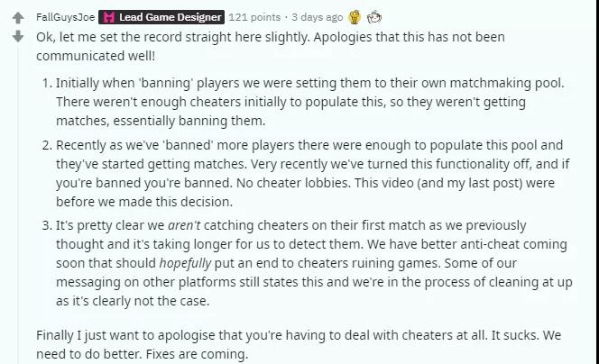The width and height of the screenshot is (599, 364).
Task: Click the closing 'Fixes are coming' paragraph
Action: tap(299, 344)
